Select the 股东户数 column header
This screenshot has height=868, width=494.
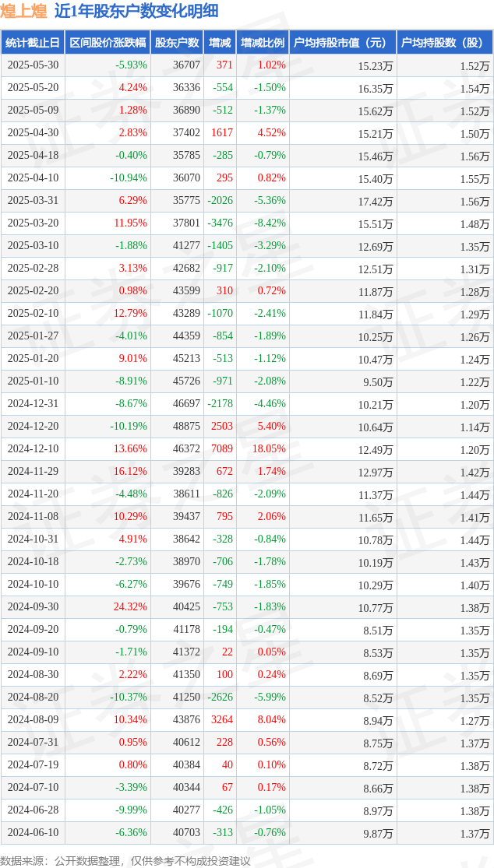177,43
